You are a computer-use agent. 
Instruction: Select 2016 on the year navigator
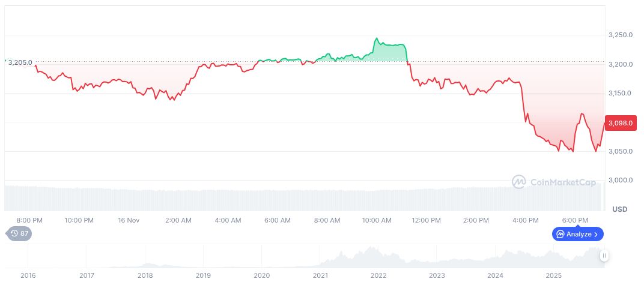(28, 275)
